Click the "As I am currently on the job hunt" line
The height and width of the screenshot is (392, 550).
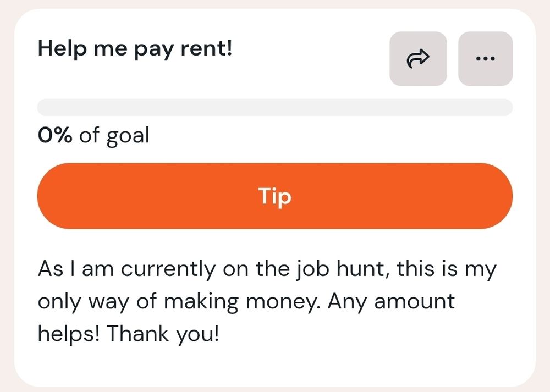click(x=267, y=270)
